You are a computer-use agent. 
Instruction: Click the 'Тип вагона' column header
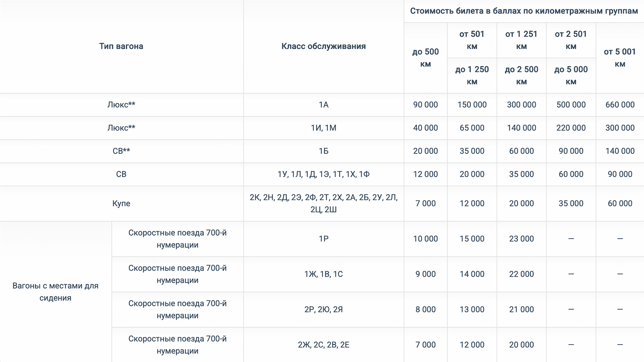tap(121, 46)
